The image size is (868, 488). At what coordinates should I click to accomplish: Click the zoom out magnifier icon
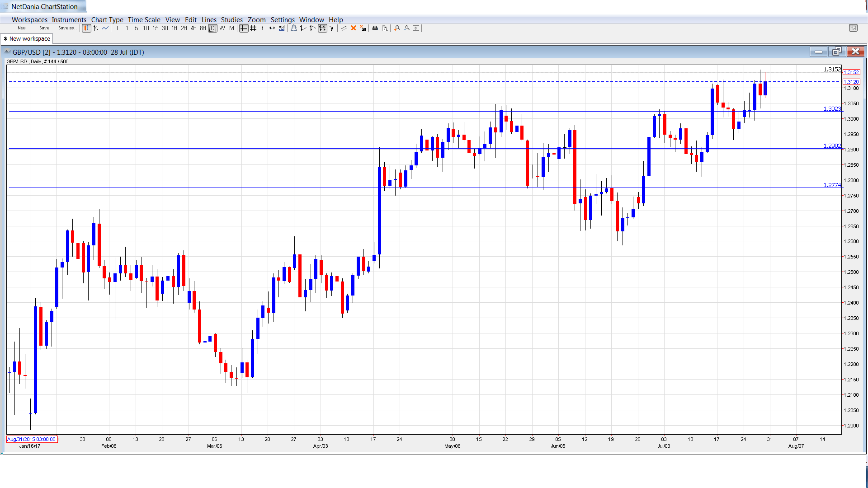click(x=407, y=28)
